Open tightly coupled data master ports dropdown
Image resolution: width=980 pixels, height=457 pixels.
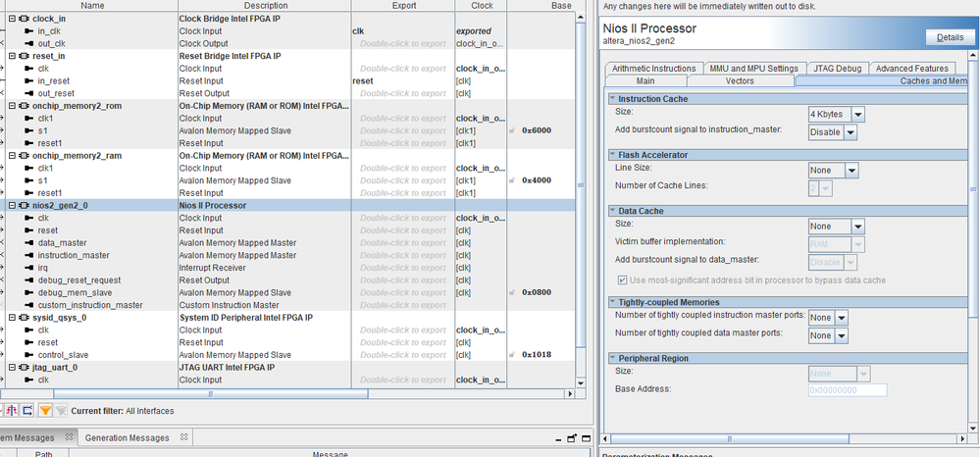[828, 335]
